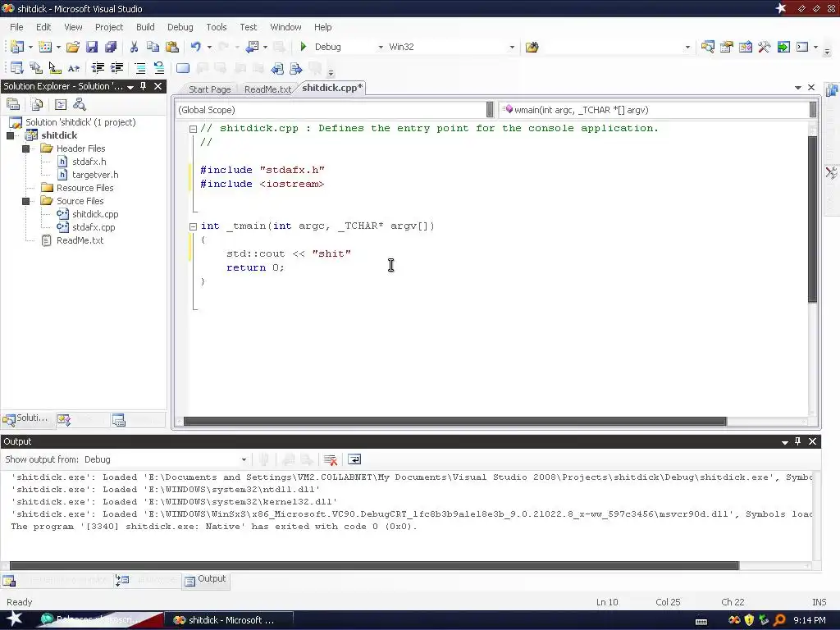Screen dimensions: 840x630
Task: Start debugging with the green play icon
Action: click(304, 47)
